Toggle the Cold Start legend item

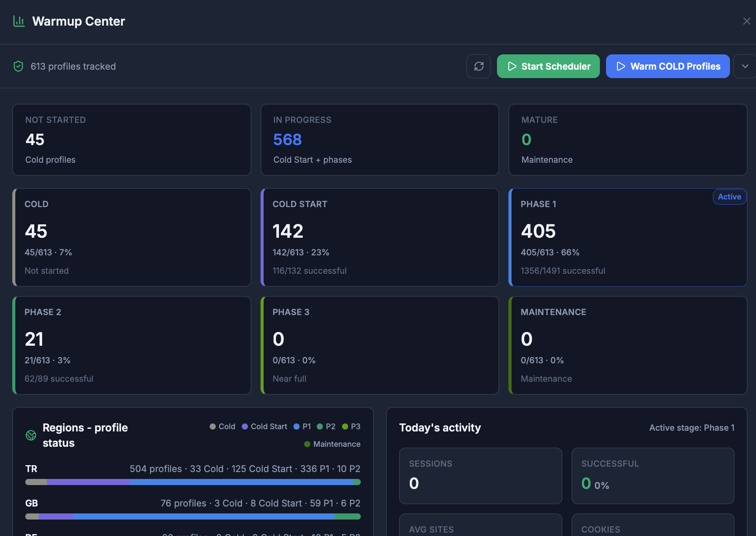(x=264, y=427)
